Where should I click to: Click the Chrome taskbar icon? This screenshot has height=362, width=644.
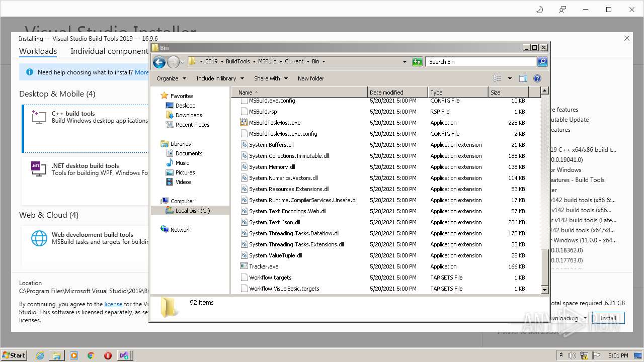[91, 355]
